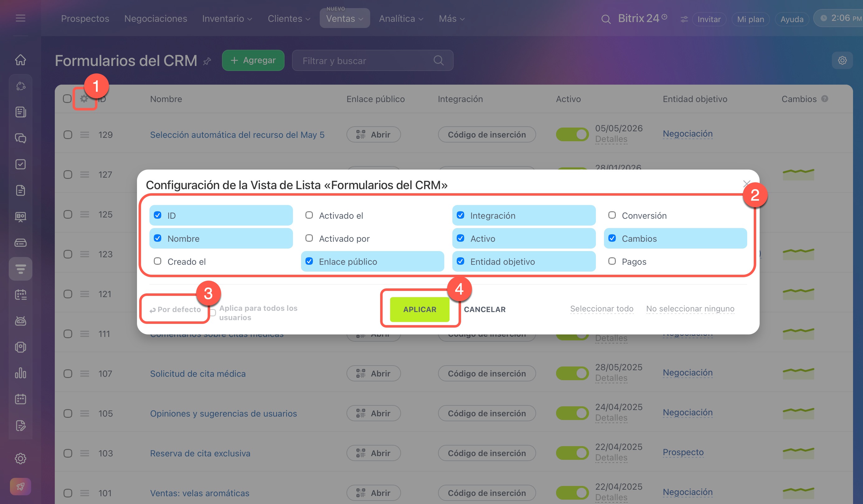Click the row menu icon for form 129
The image size is (863, 504).
[x=85, y=134]
